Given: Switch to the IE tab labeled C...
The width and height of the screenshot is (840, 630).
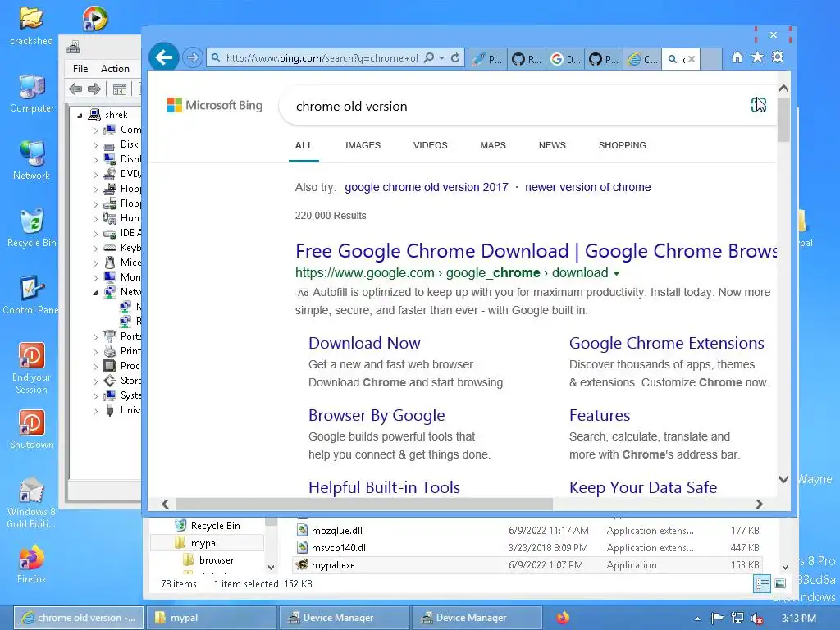Looking at the screenshot, I should pos(642,59).
